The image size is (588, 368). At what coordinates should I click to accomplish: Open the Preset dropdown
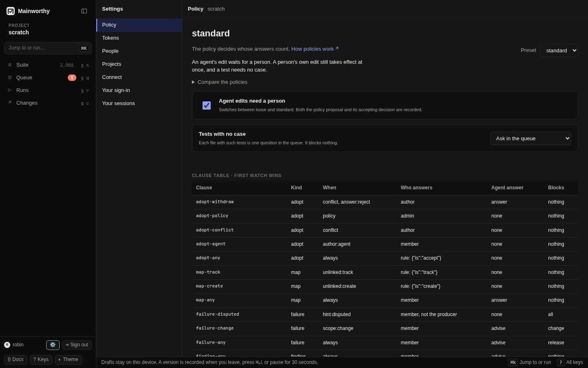tap(559, 50)
